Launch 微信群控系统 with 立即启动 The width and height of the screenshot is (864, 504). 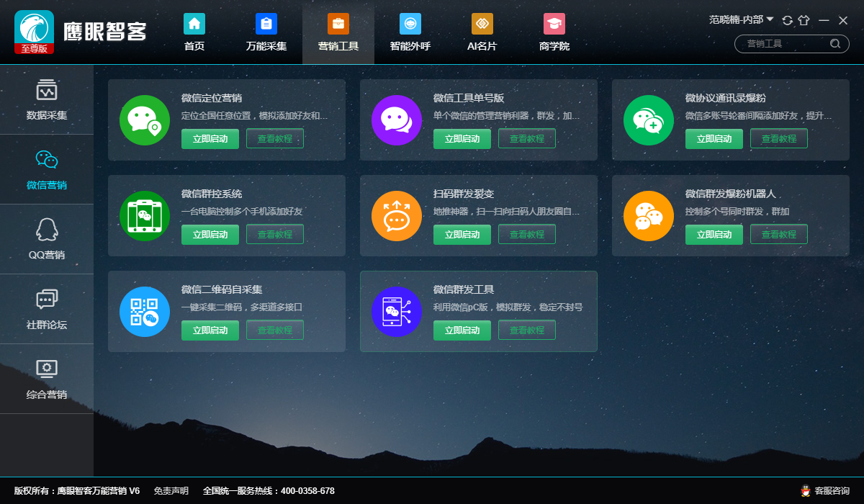pos(210,234)
